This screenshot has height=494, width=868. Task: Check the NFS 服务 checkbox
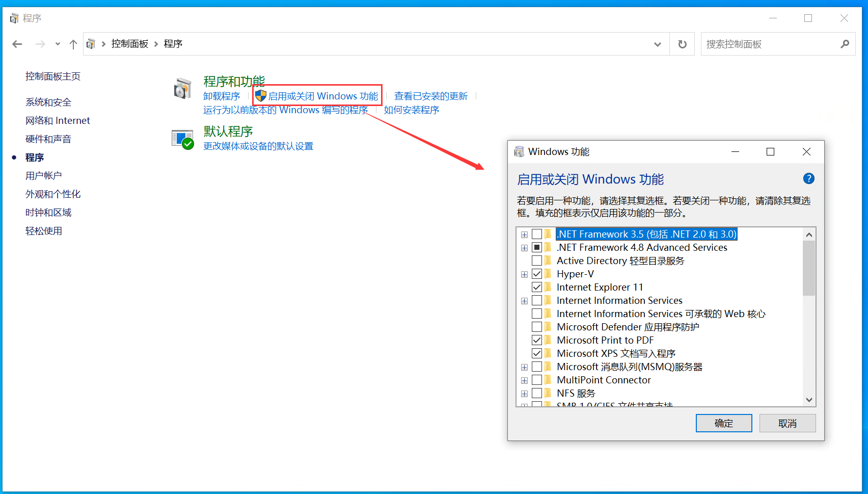(537, 393)
